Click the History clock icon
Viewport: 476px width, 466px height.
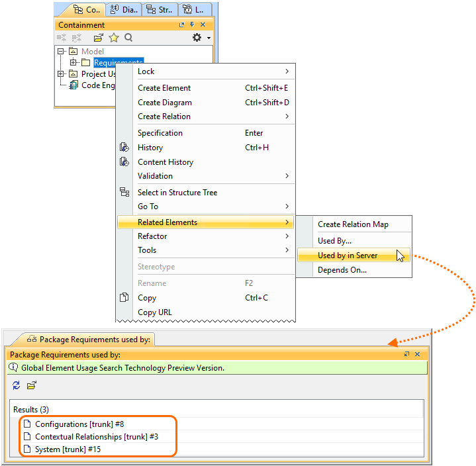pos(124,147)
